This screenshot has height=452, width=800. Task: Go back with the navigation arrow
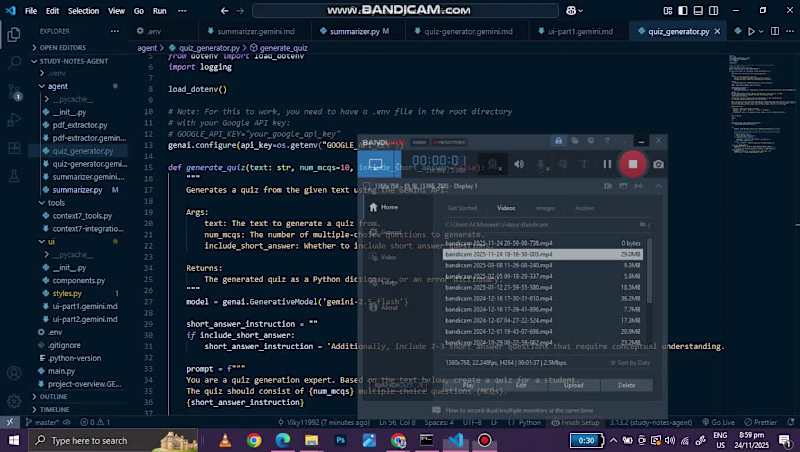(x=224, y=10)
